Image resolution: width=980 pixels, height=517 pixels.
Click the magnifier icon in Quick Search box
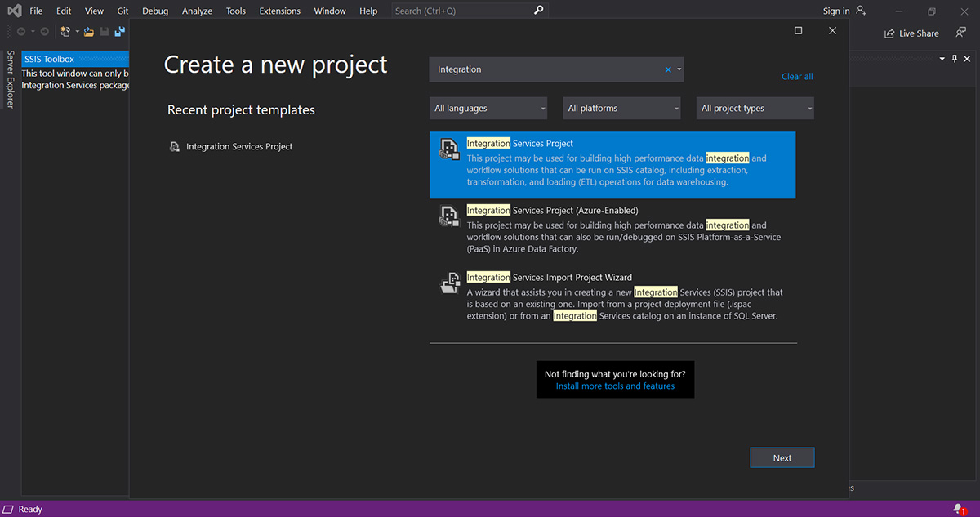[538, 11]
